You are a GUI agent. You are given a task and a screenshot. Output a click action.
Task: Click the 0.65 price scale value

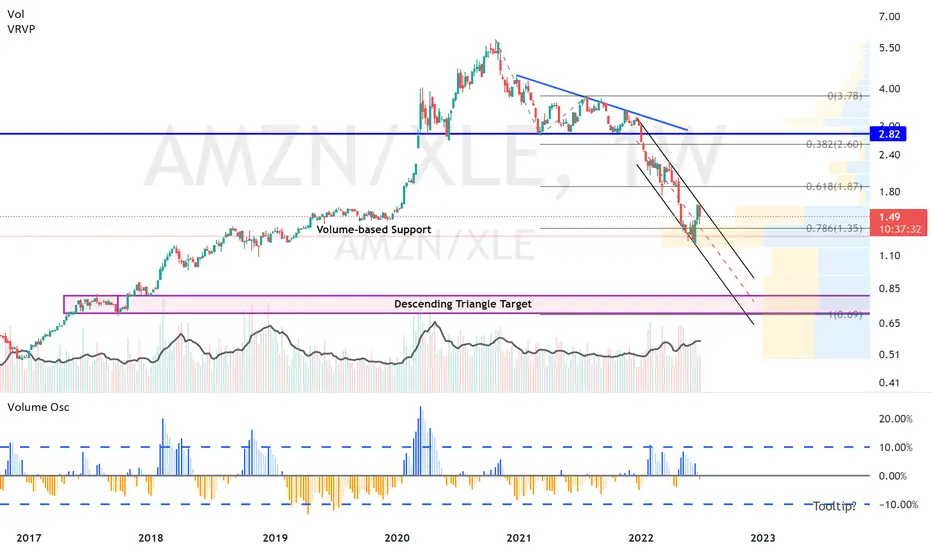click(x=889, y=323)
